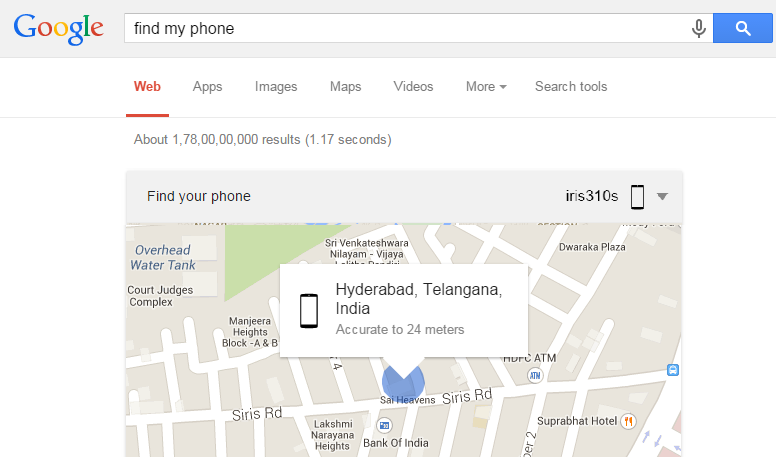Viewport: 776px width, 457px height.
Task: Select the Web tab
Action: 147,87
